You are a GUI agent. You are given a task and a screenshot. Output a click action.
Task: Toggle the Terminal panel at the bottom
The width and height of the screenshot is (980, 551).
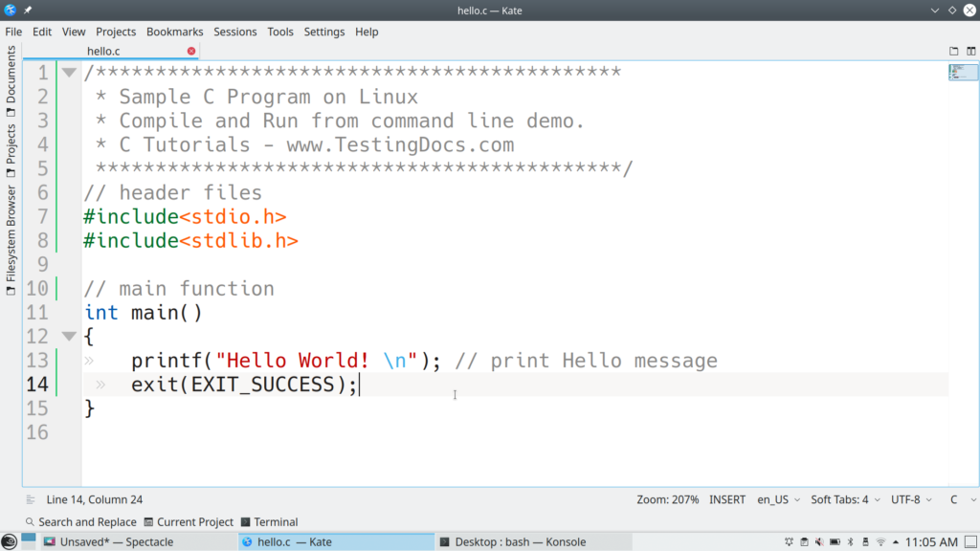269,521
